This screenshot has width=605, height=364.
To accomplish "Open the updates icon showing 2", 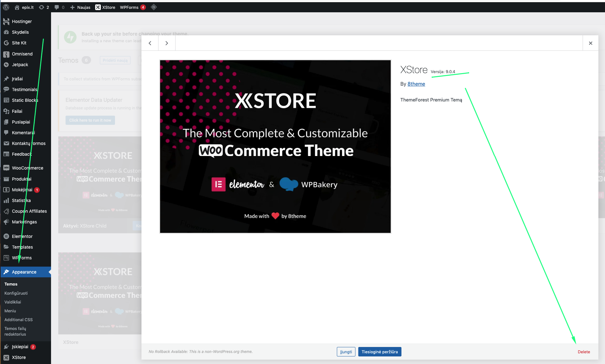I will [x=44, y=7].
